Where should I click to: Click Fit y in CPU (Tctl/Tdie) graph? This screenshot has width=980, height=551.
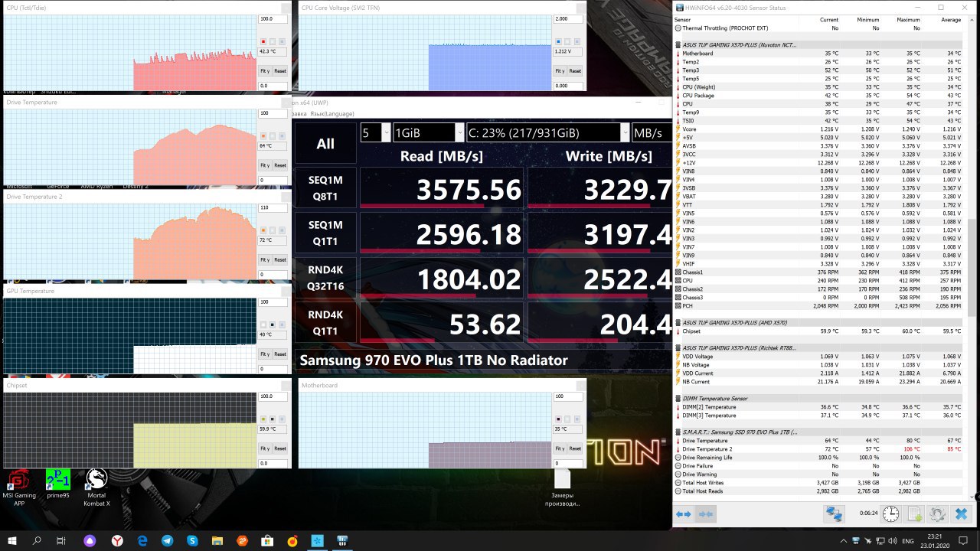pyautogui.click(x=265, y=70)
